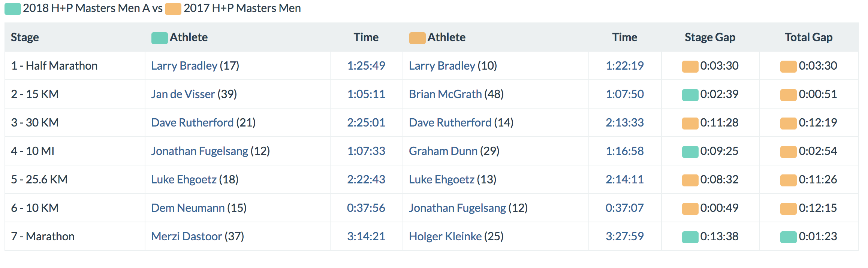Open the 3:14:21 marathon time link
The image size is (868, 268).
coord(366,237)
